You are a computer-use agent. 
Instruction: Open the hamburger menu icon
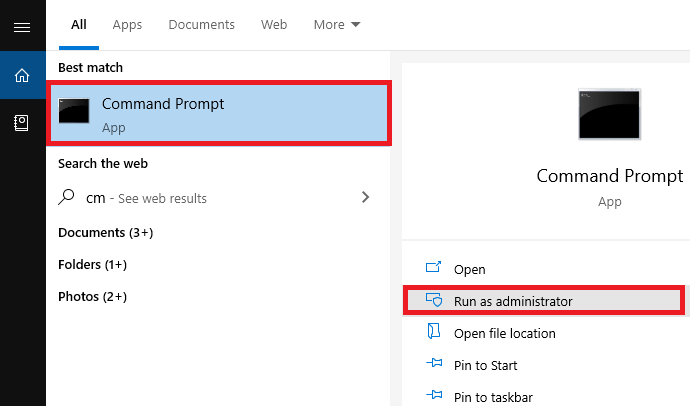[22, 28]
